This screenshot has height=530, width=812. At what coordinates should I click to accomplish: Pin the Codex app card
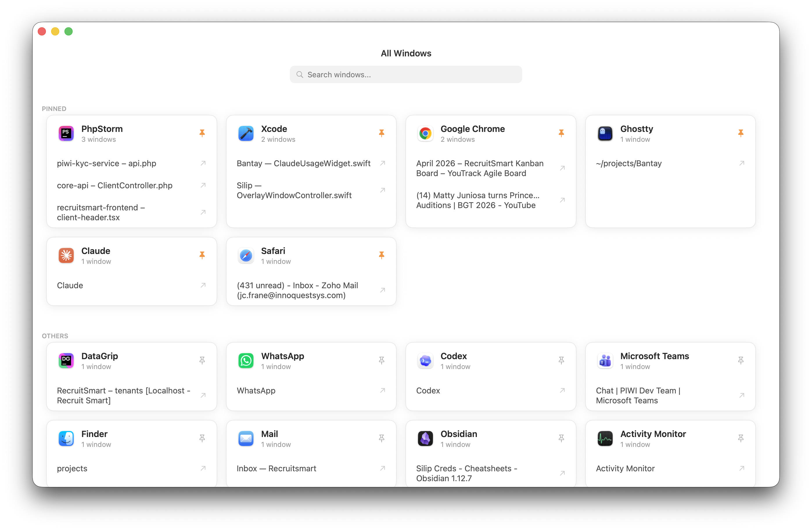(x=561, y=360)
